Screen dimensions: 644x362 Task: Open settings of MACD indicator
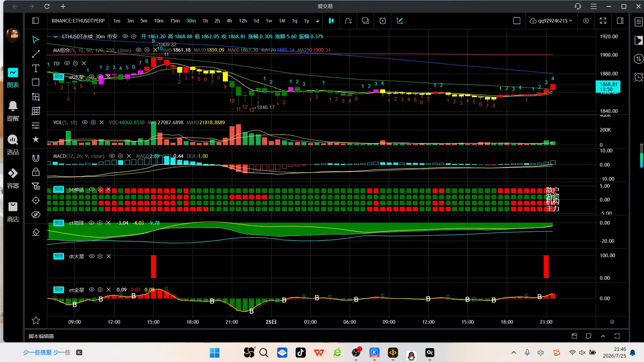click(120, 156)
